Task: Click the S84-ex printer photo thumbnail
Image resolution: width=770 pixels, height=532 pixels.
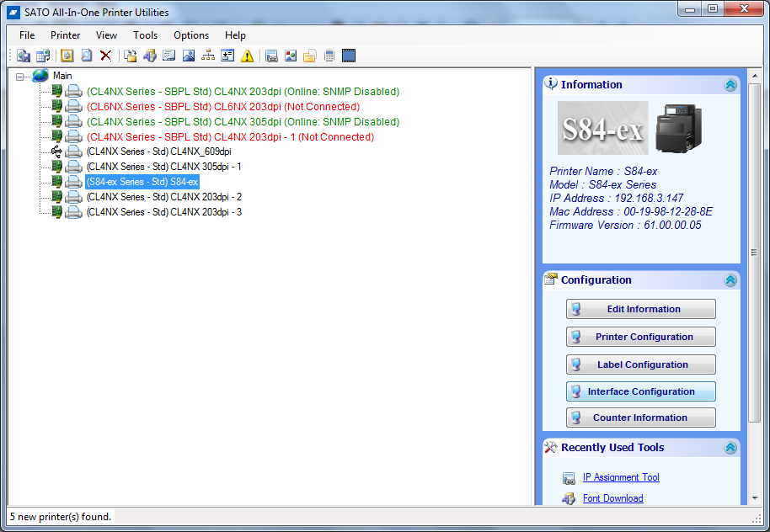Action: pos(679,128)
